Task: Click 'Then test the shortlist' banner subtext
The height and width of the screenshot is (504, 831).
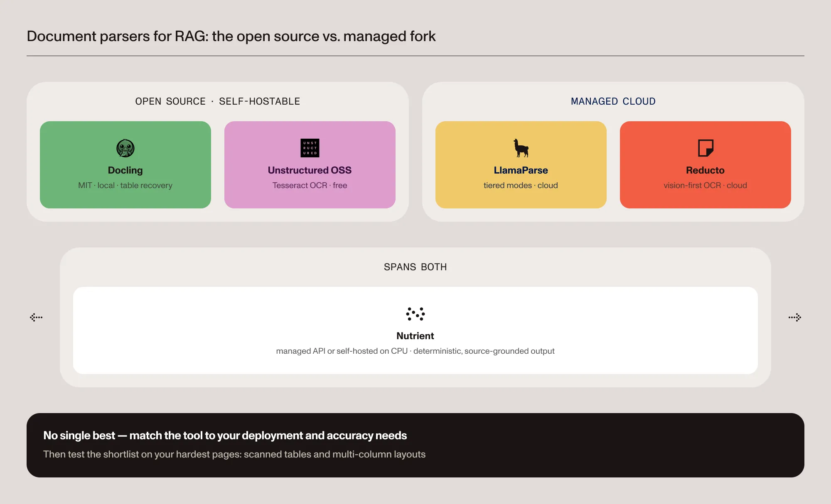Action: [234, 454]
